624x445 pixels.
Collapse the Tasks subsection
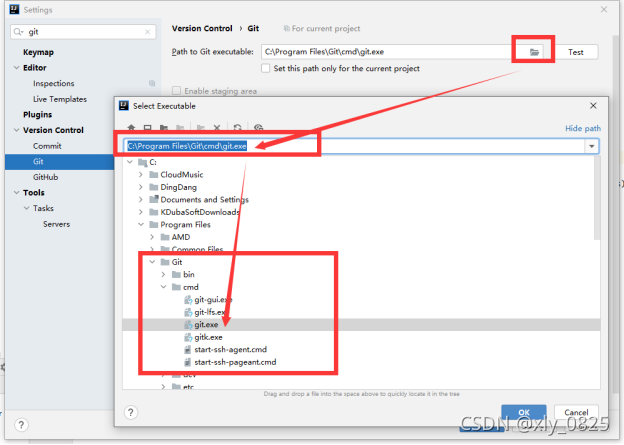26,208
